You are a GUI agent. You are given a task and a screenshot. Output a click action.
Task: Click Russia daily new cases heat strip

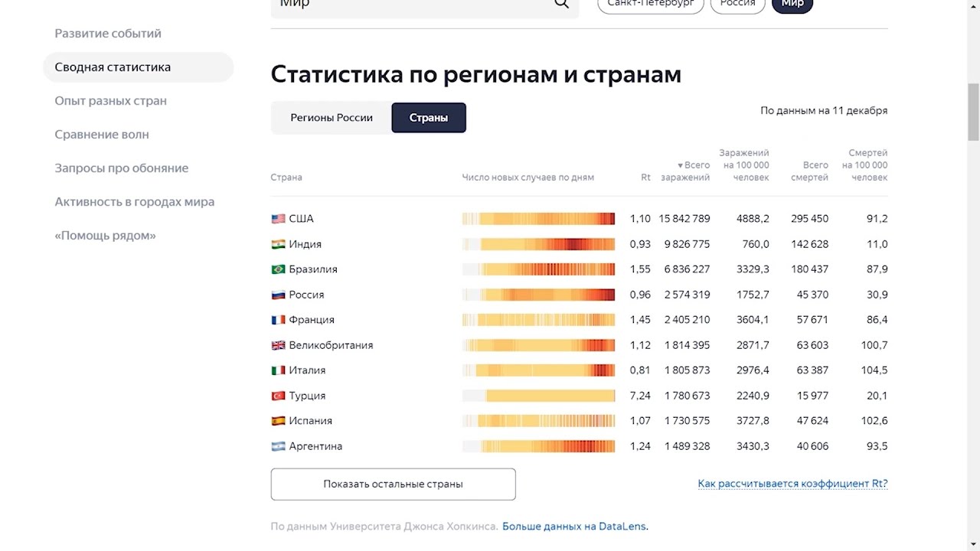538,295
